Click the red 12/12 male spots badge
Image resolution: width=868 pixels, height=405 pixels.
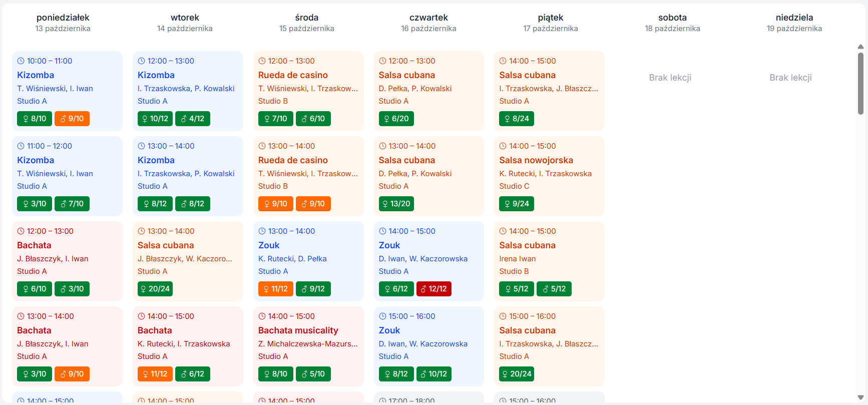(x=433, y=289)
